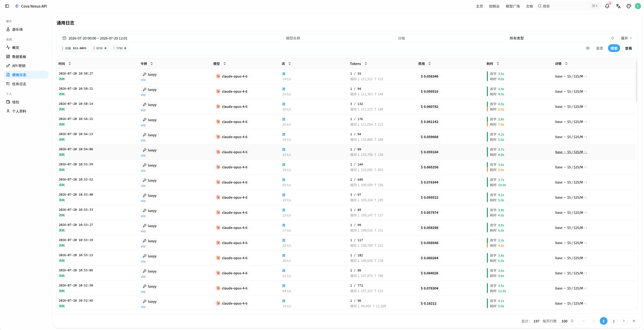Jump to last page arrow
The image size is (644, 330).
tap(634, 321)
